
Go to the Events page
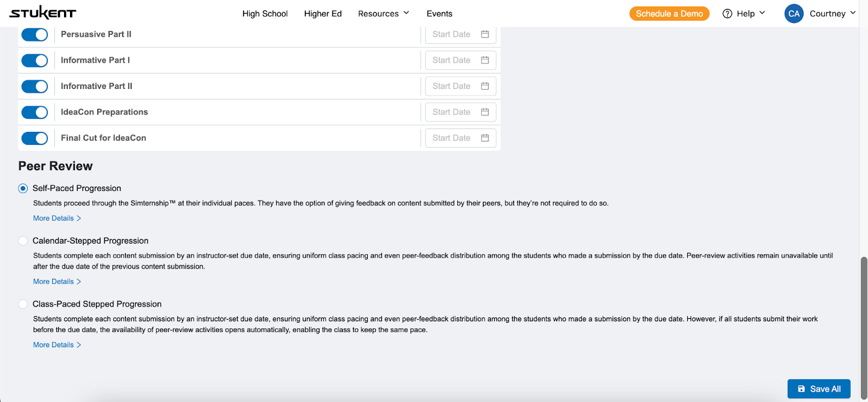pyautogui.click(x=439, y=14)
